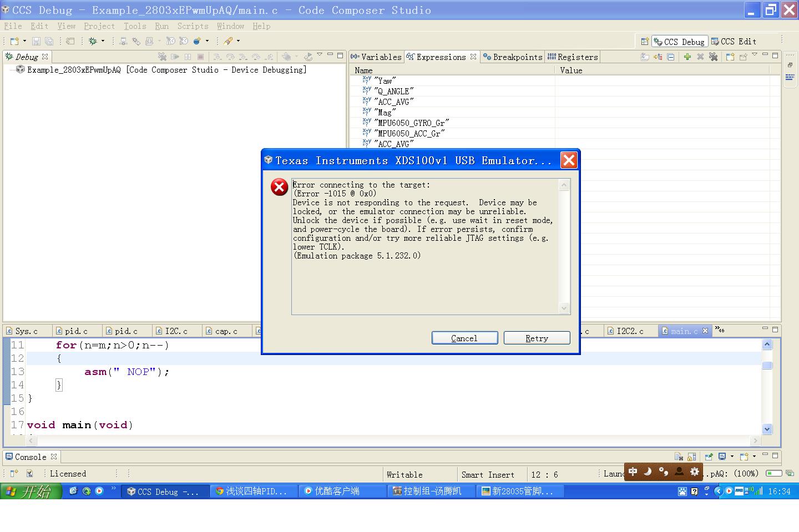Open the cap.c editor tab
This screenshot has height=532, width=799.
[x=226, y=331]
